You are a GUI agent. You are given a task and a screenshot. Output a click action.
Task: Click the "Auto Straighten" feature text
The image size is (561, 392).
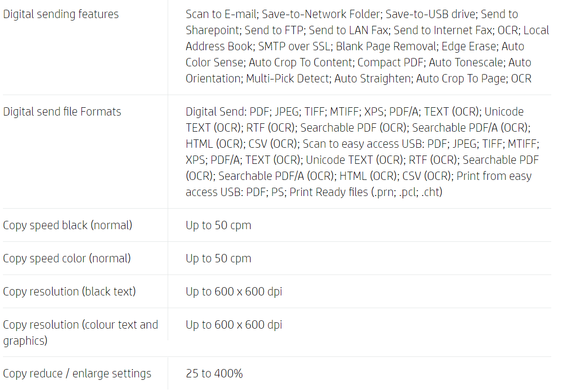click(x=372, y=78)
